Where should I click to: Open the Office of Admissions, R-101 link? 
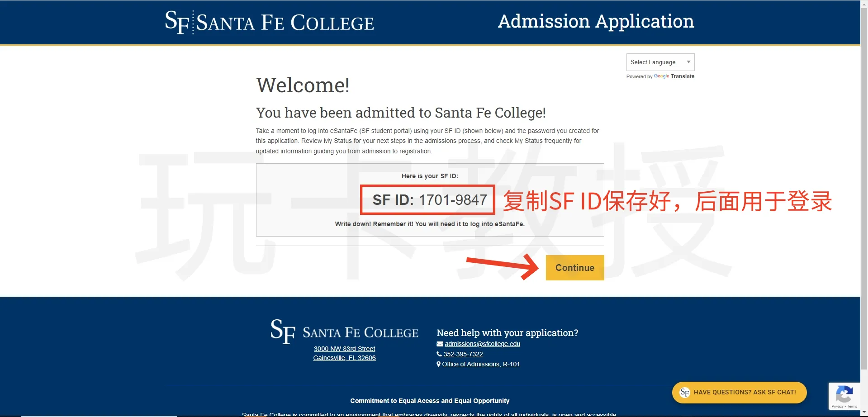pos(481,364)
